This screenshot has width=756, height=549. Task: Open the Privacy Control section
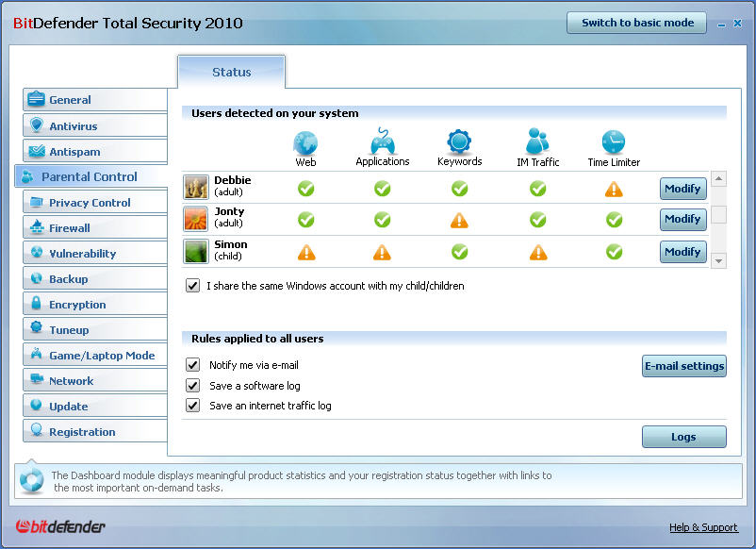coord(95,203)
